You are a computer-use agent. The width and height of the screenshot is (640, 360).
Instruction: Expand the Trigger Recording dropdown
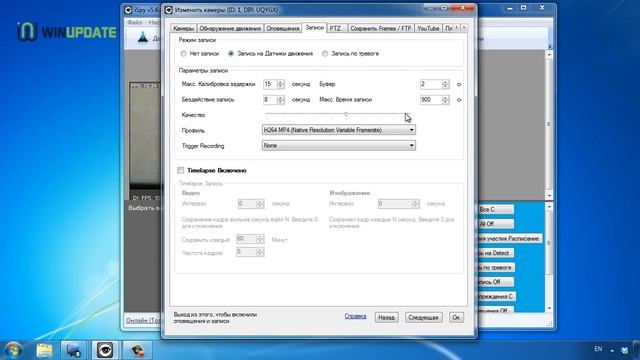[338, 145]
